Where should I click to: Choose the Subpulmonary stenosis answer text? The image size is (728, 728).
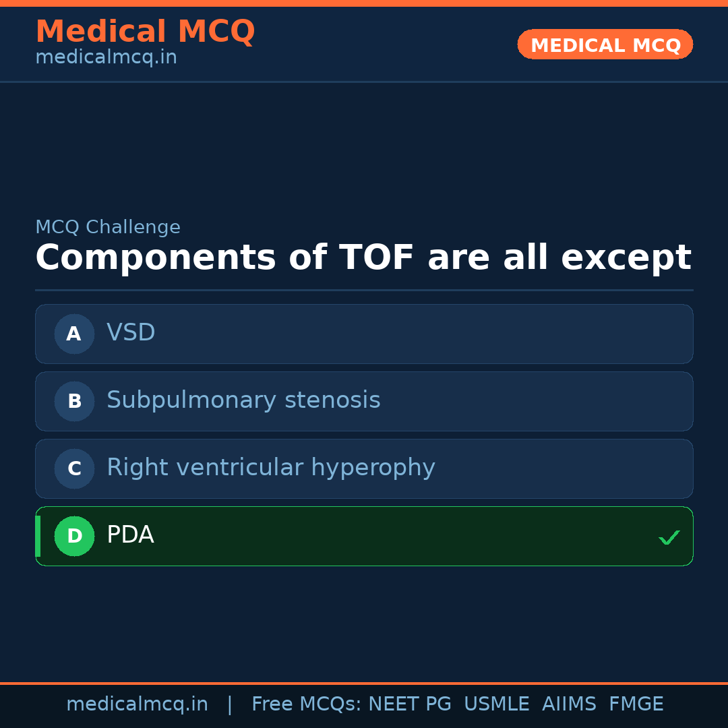(243, 400)
